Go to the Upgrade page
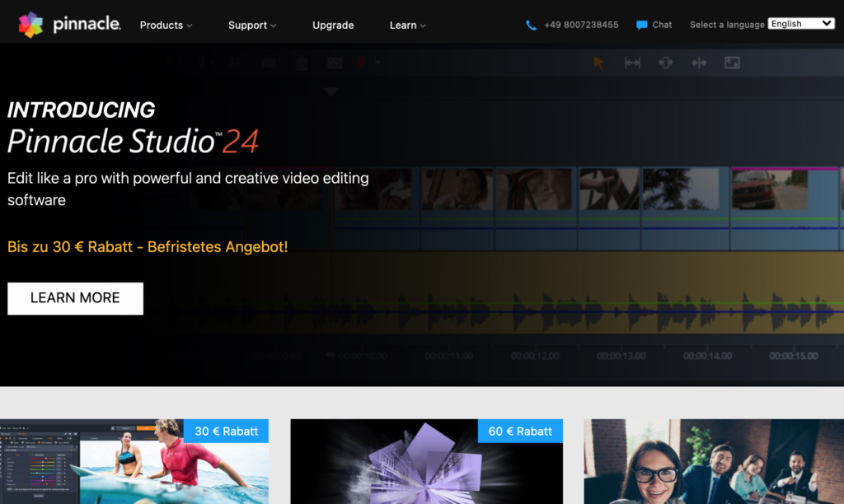Image resolution: width=844 pixels, height=504 pixels. pos(333,26)
